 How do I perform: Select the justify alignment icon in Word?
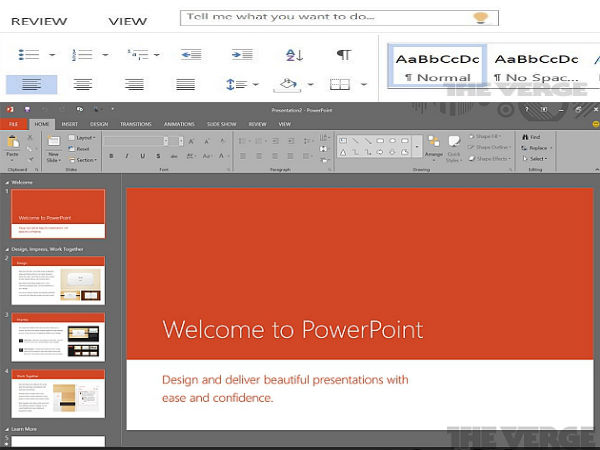click(x=186, y=85)
